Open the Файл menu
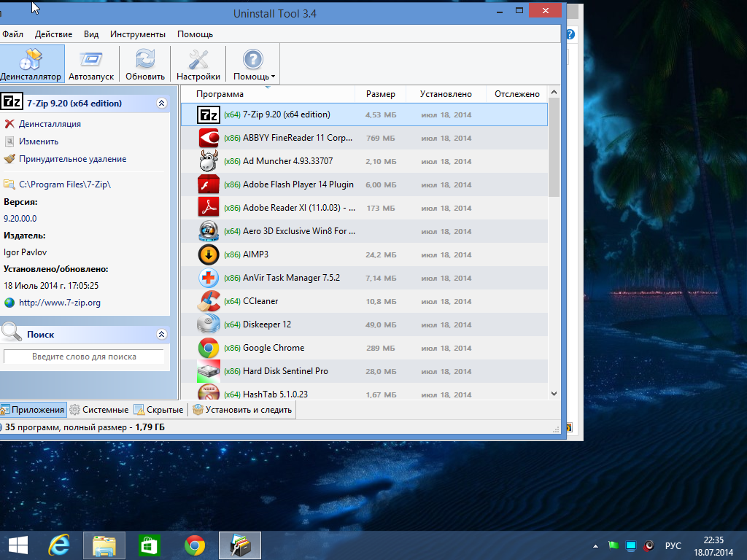 pos(12,34)
